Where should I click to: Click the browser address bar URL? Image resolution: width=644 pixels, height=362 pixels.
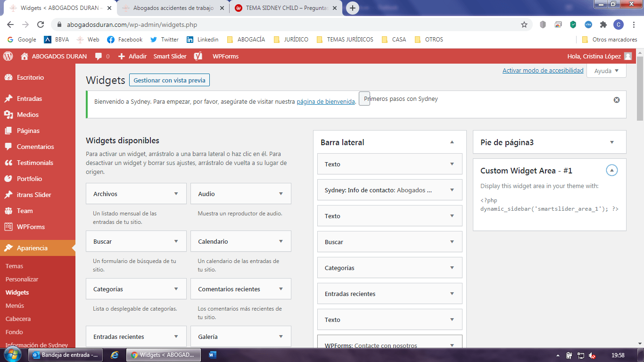[x=132, y=25]
